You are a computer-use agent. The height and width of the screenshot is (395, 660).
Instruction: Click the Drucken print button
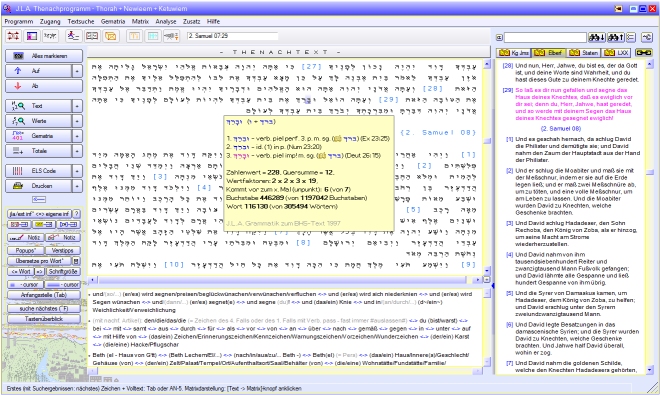click(38, 186)
